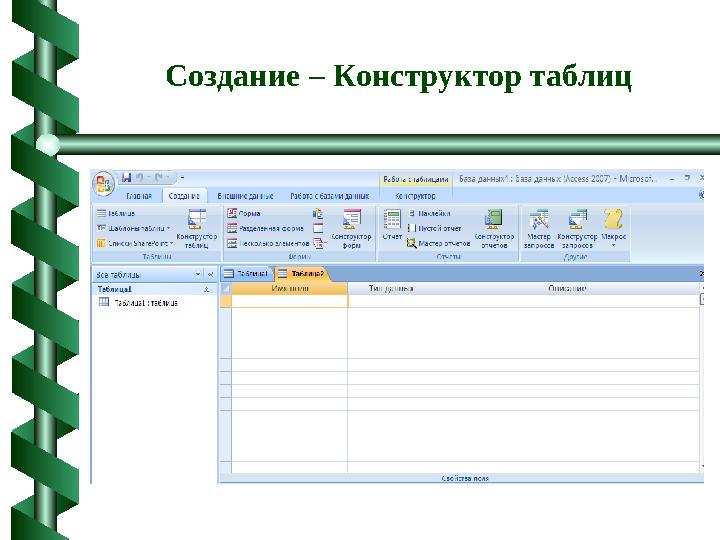Open the Конструктор форм tool
Screen dimensions: 720x540
coord(351,229)
